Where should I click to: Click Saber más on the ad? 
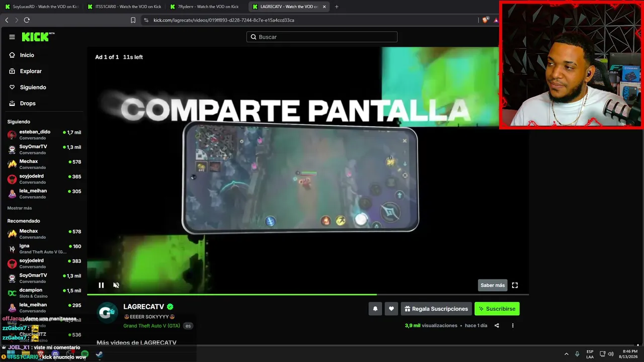tap(493, 285)
